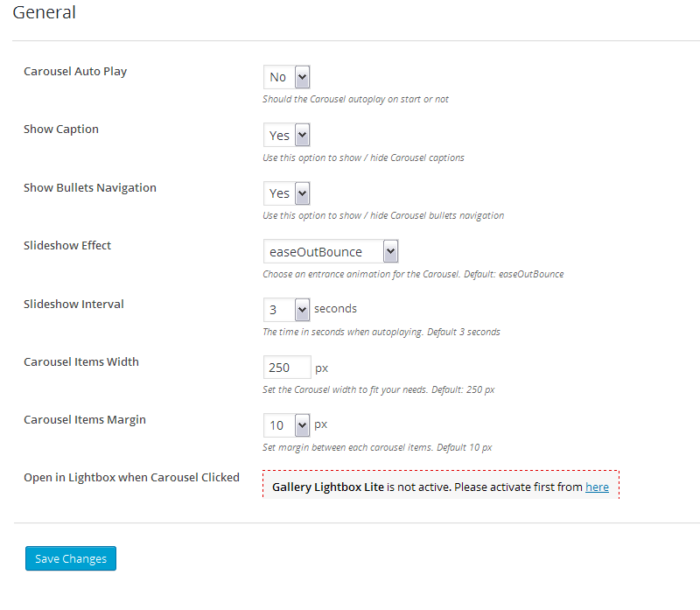Open the Carousel Auto Play dropdown
Viewport: 700px width, 610px height.
point(287,77)
